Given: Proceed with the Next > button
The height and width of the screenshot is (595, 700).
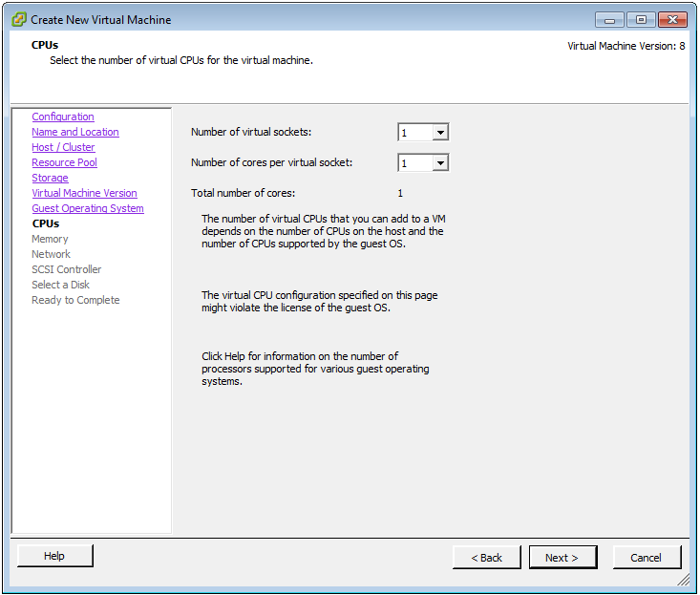Looking at the screenshot, I should pyautogui.click(x=562, y=558).
